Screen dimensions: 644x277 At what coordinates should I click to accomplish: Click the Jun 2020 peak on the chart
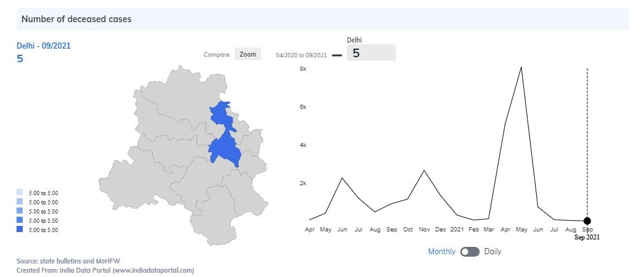pyautogui.click(x=342, y=178)
